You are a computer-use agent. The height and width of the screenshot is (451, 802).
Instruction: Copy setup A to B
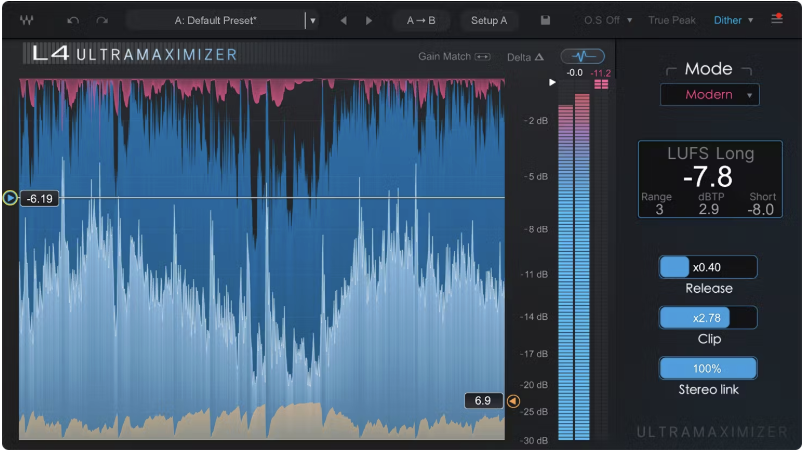[421, 20]
